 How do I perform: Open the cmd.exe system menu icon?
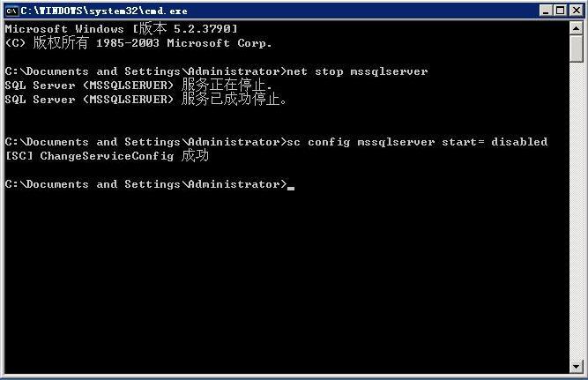point(11,10)
